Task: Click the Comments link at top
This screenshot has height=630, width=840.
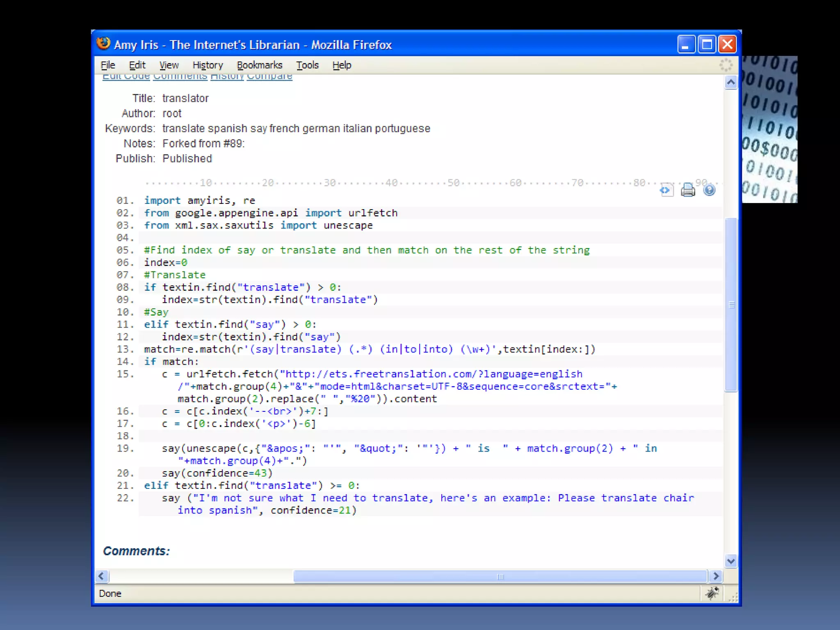Action: (x=180, y=77)
